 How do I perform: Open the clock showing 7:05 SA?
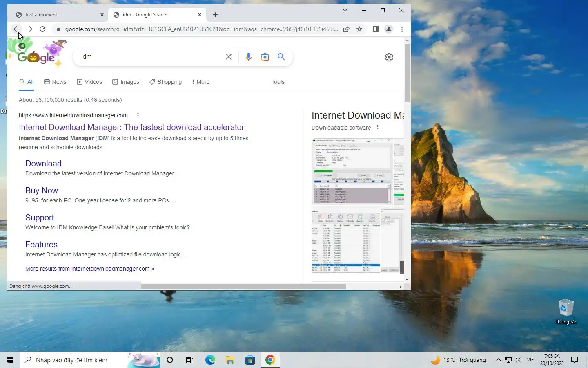(552, 360)
